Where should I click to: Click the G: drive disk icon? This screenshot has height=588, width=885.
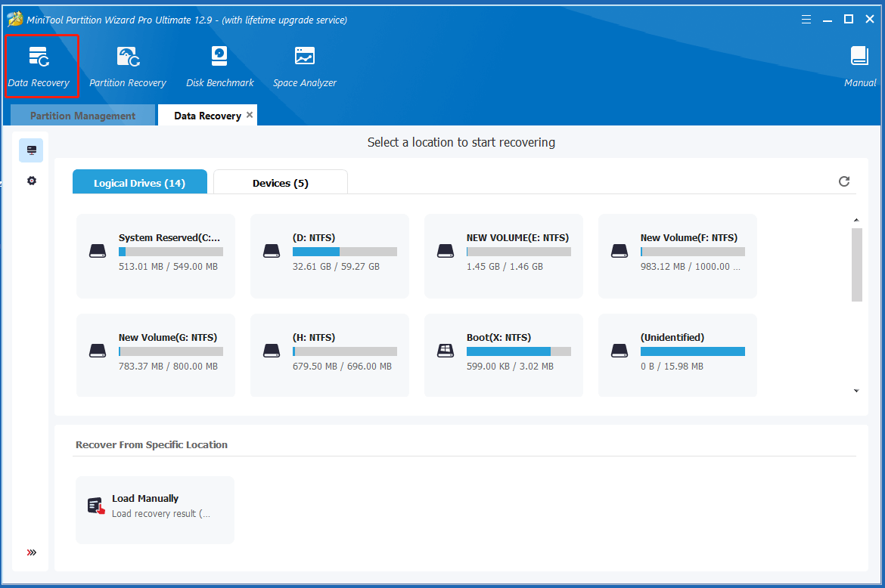(98, 351)
